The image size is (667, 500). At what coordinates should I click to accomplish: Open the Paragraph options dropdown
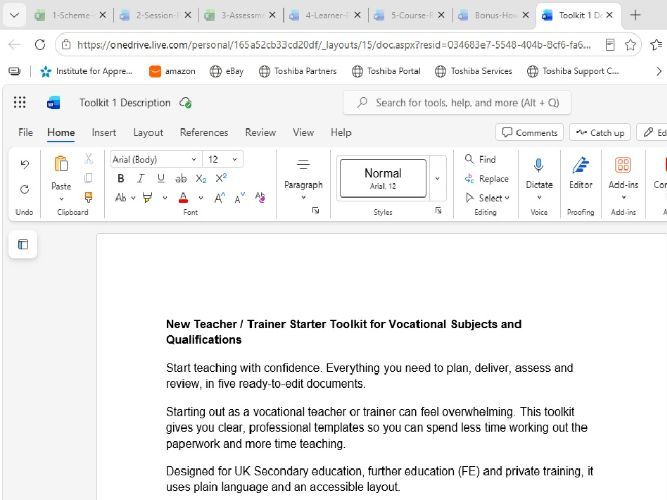(x=303, y=179)
